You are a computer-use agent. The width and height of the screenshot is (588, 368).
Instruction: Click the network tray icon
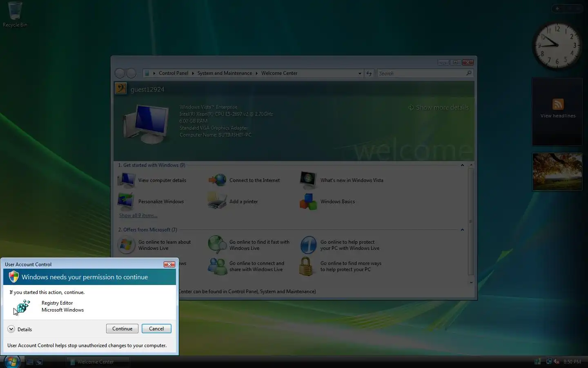click(x=548, y=361)
